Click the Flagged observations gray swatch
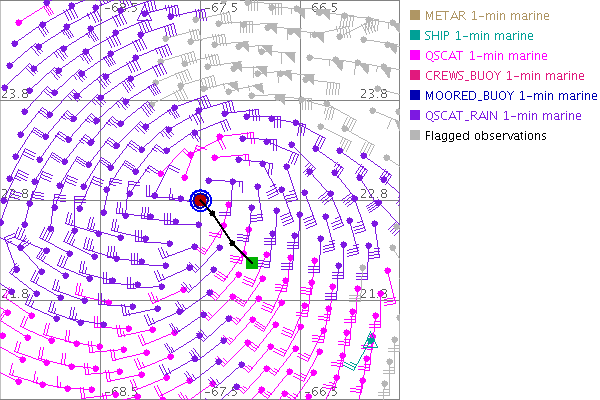This screenshot has height=400, width=600. (x=414, y=136)
